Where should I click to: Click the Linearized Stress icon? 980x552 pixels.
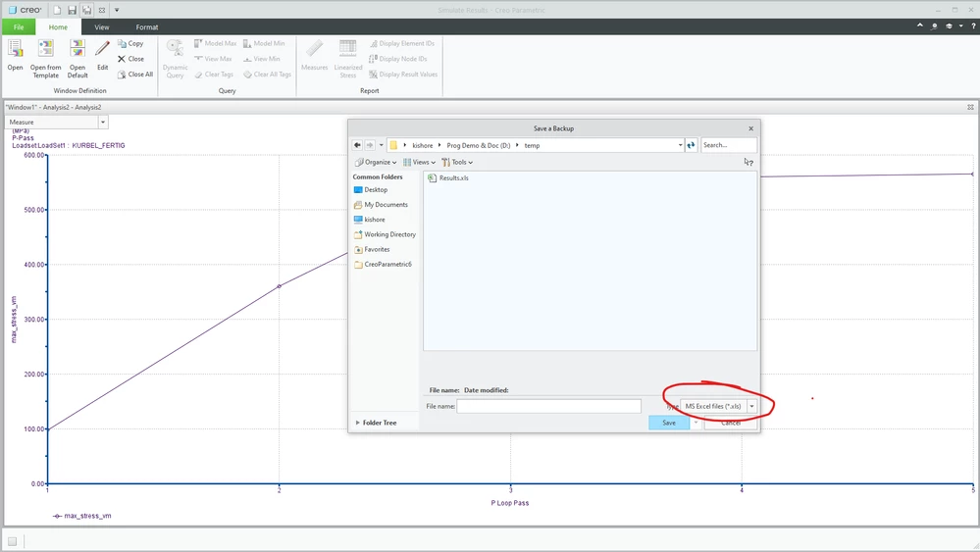(348, 49)
